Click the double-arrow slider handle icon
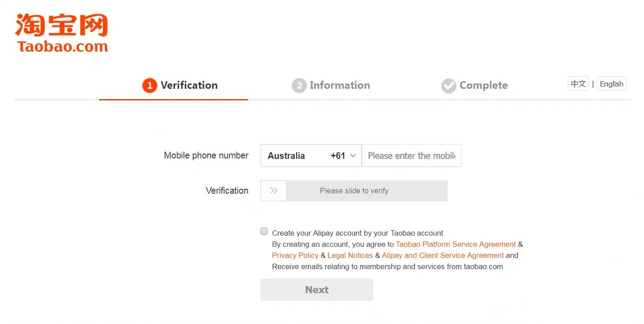Image resolution: width=644 pixels, height=324 pixels. click(x=274, y=191)
